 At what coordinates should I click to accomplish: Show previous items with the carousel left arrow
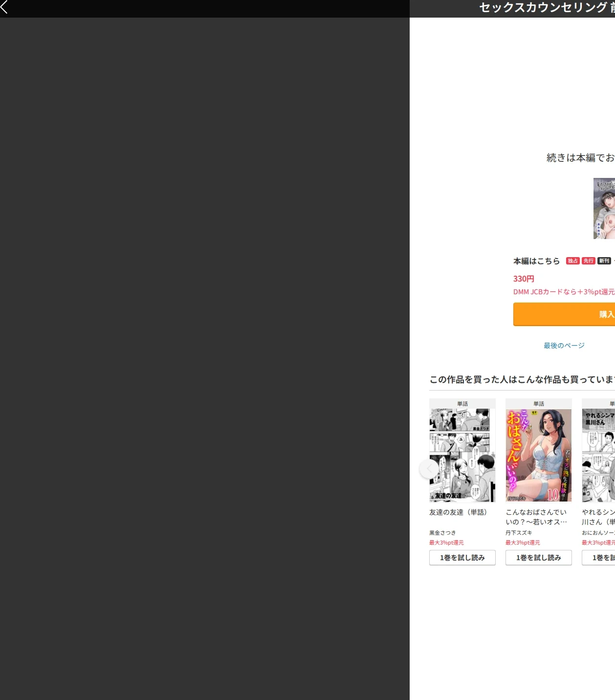(429, 469)
